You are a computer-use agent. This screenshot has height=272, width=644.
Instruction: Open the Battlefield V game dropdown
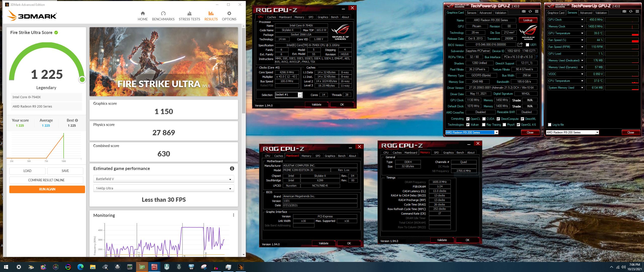[x=164, y=179]
